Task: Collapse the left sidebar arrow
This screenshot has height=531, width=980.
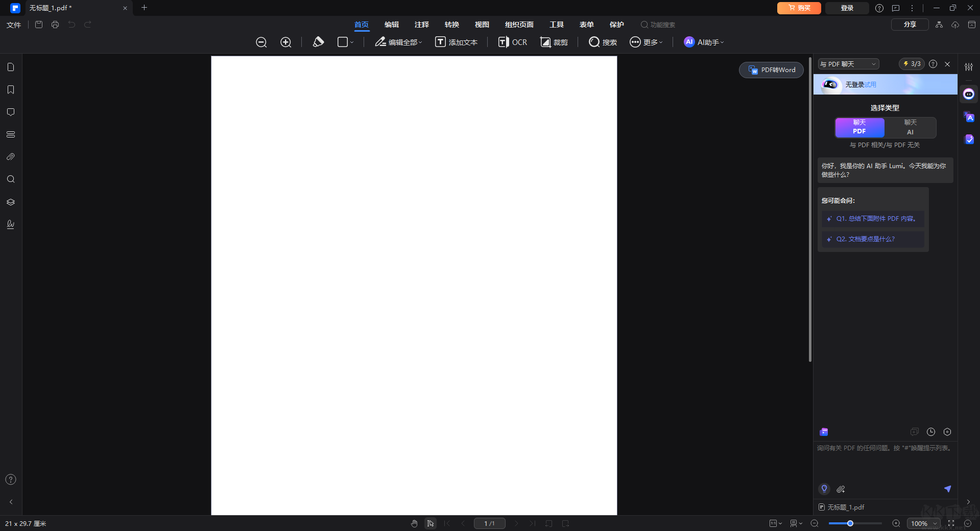Action: coord(11,502)
